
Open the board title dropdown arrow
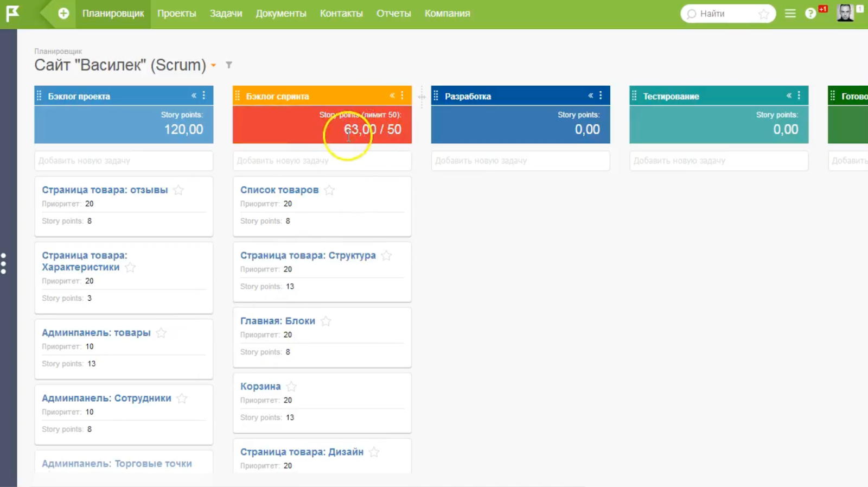coord(214,66)
